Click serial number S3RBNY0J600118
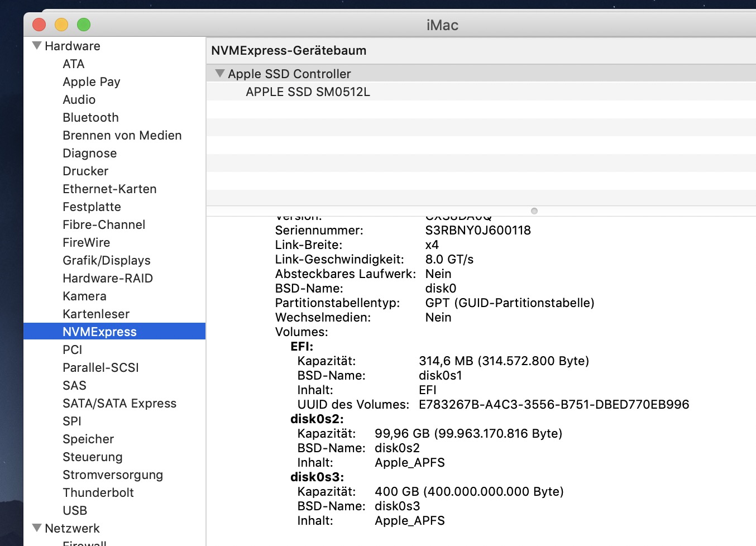 click(x=478, y=230)
